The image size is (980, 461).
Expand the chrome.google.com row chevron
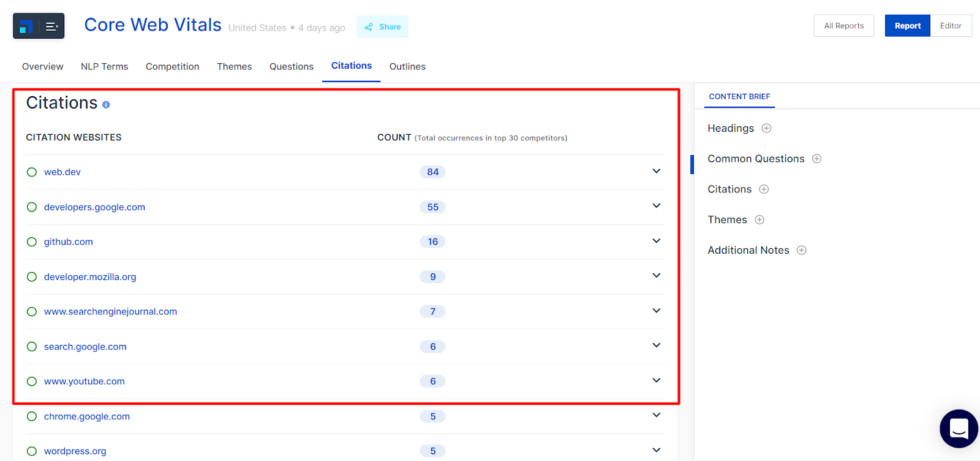point(657,416)
